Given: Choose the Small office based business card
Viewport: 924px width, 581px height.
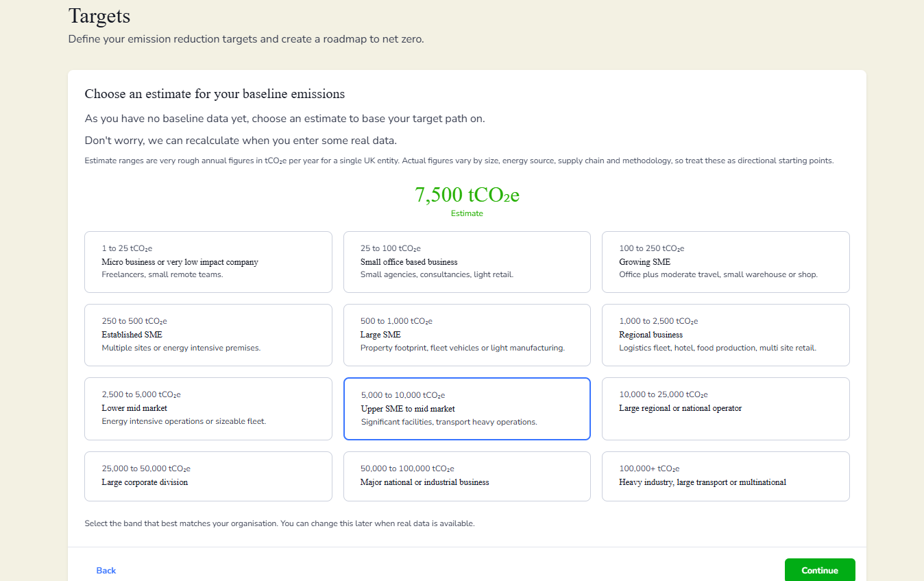Looking at the screenshot, I should pos(466,262).
